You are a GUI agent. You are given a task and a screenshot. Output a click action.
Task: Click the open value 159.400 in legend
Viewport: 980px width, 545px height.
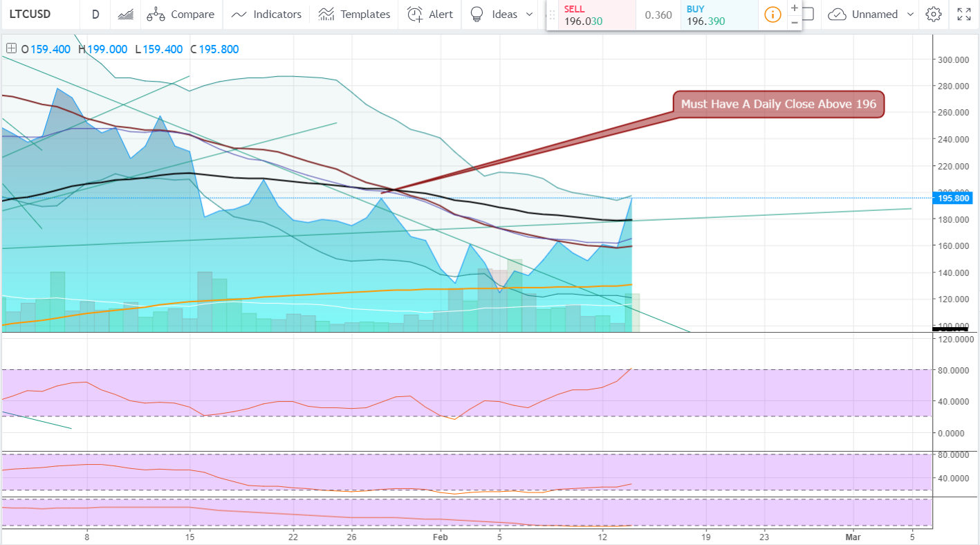pyautogui.click(x=50, y=49)
